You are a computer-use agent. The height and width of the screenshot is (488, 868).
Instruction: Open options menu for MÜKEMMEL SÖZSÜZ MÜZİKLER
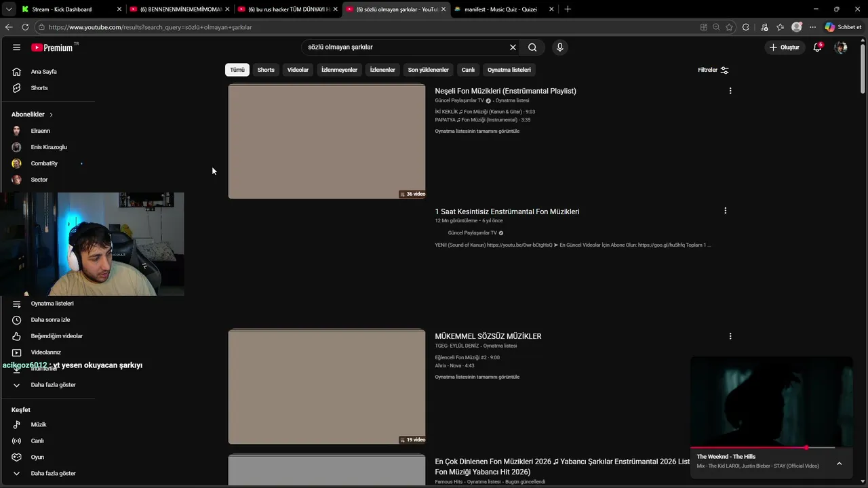730,336
